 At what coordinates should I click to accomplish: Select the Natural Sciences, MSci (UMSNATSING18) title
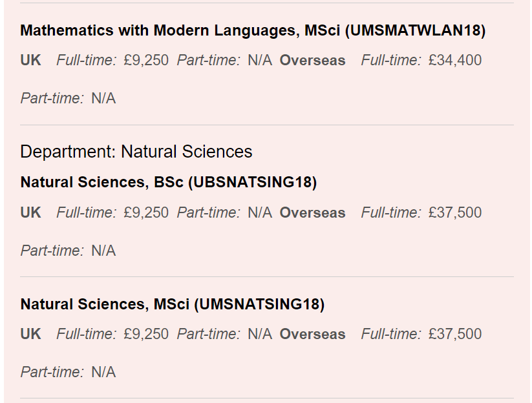coord(172,304)
